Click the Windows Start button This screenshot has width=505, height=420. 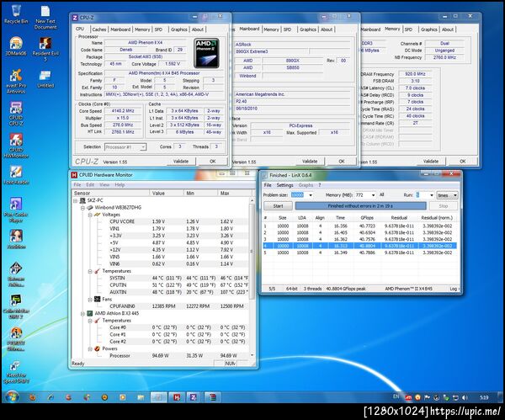point(12,396)
